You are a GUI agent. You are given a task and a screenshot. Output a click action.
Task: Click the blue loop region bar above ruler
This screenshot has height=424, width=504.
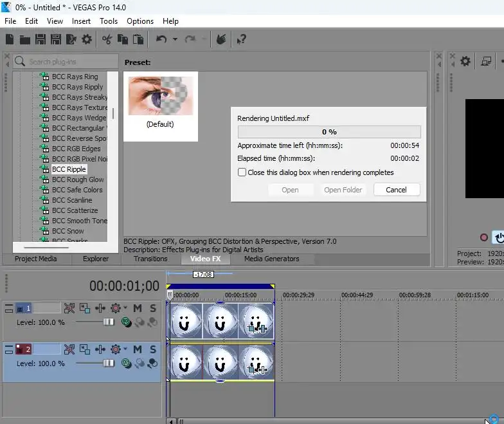[x=221, y=286]
